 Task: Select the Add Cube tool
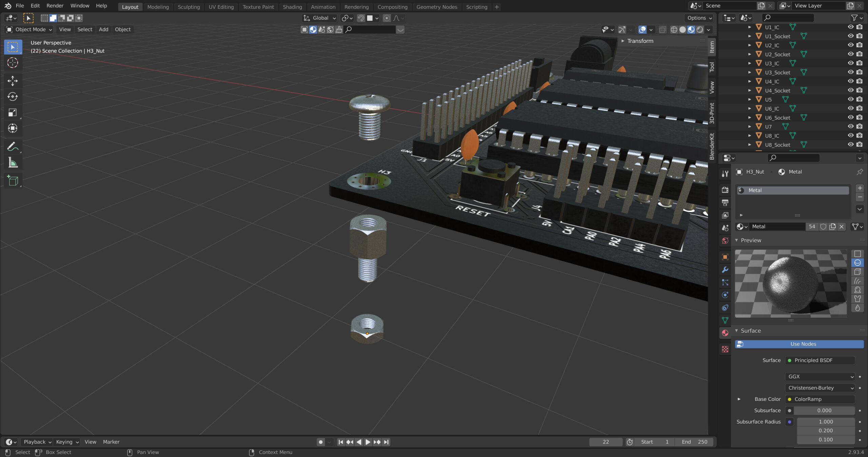coord(13,180)
